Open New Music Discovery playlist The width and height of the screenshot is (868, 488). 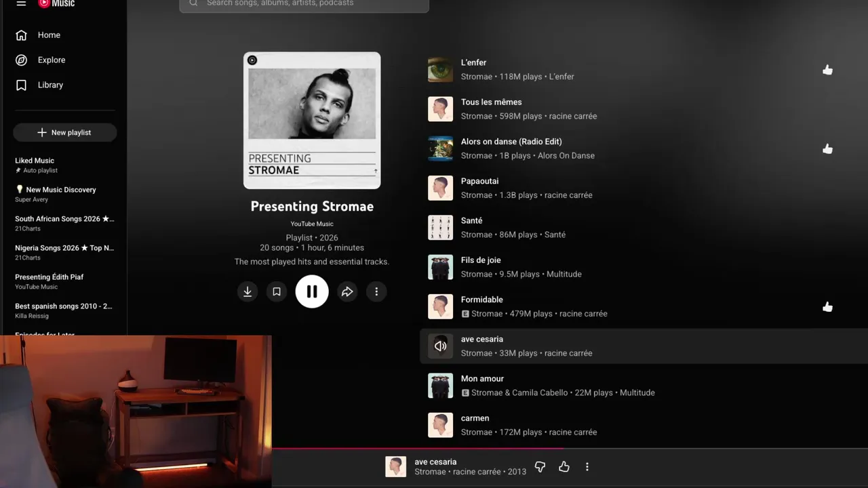point(64,195)
